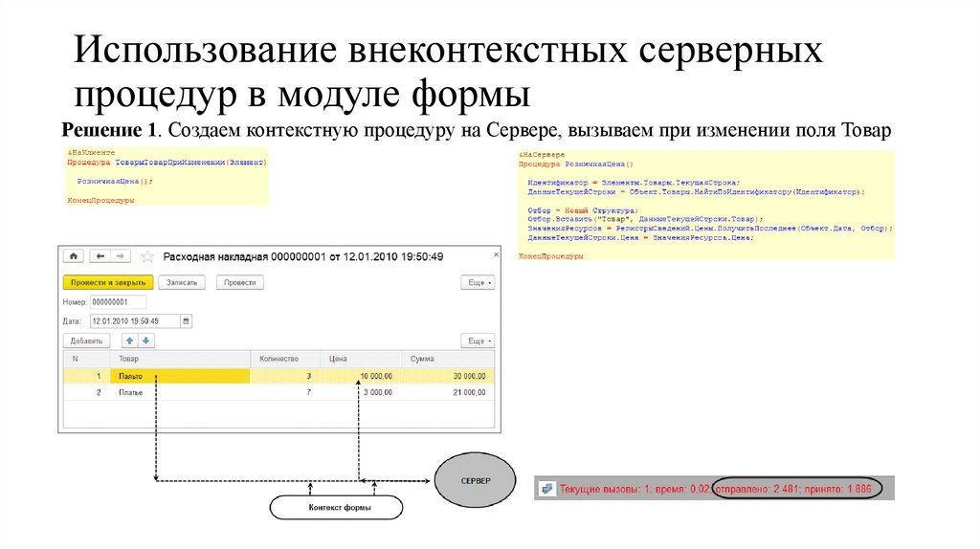
Task: Click the performance indicator icon in status bar
Action: pyautogui.click(x=546, y=489)
